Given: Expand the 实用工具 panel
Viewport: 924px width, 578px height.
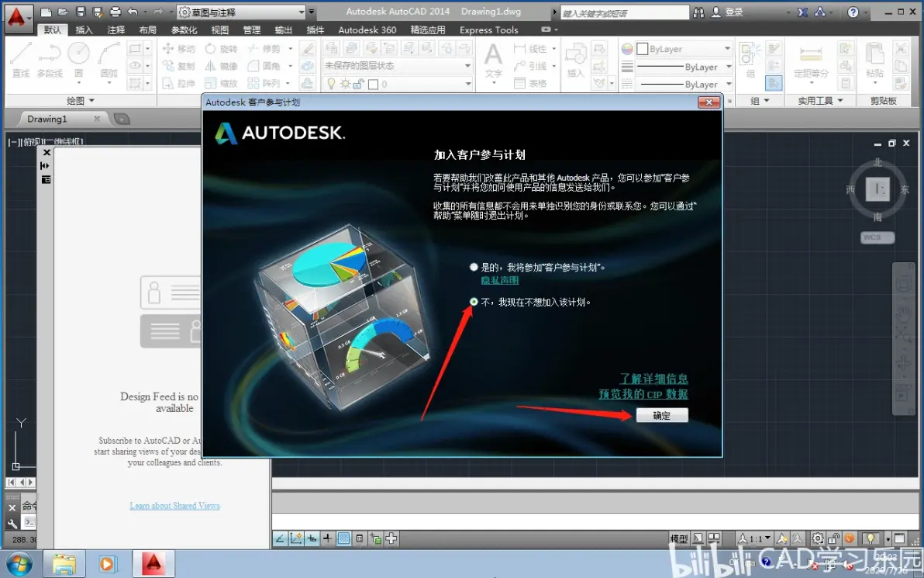Looking at the screenshot, I should point(820,101).
